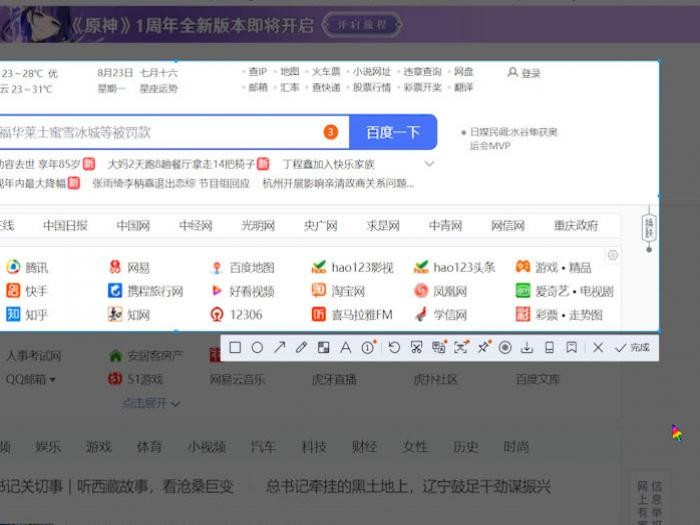Viewport: 700px width, 525px height.
Task: Click the bookmark icon in the screenshot toolbar
Action: point(571,347)
